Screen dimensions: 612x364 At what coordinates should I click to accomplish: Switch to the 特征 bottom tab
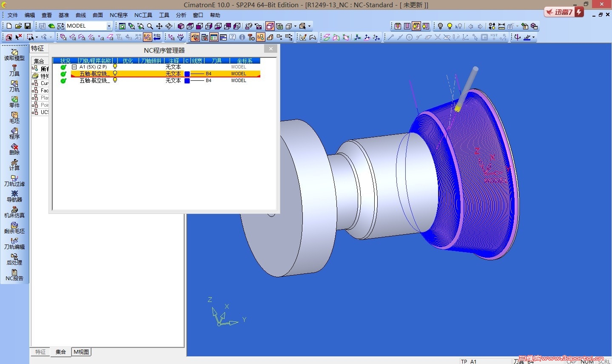pyautogui.click(x=40, y=352)
